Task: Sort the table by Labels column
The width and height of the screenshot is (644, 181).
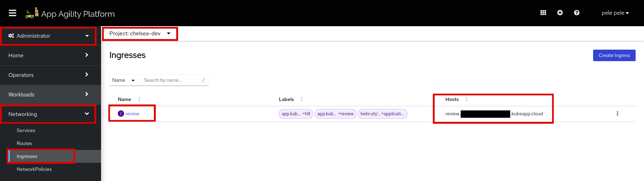Action: tap(286, 99)
